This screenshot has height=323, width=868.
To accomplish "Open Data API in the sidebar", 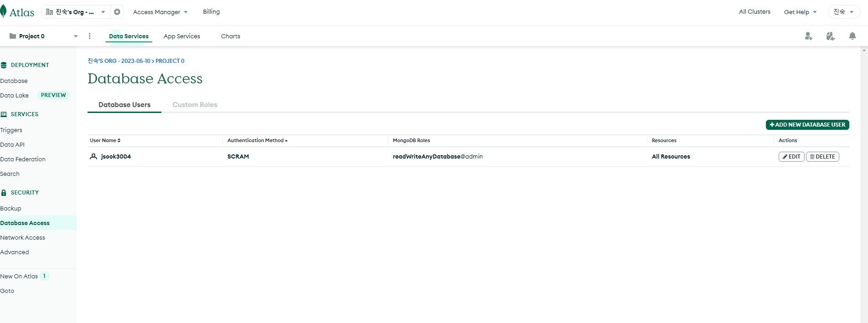I will (x=12, y=144).
